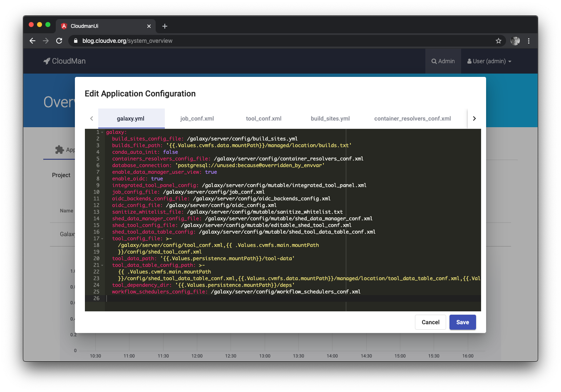The height and width of the screenshot is (392, 561).
Task: Collapse tool_config_file fold at line 17
Action: point(102,239)
